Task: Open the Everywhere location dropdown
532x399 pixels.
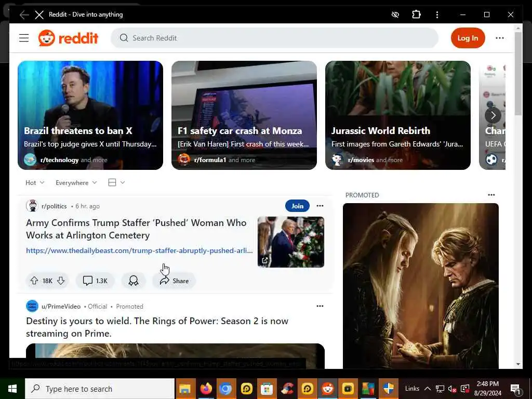Action: pos(76,182)
